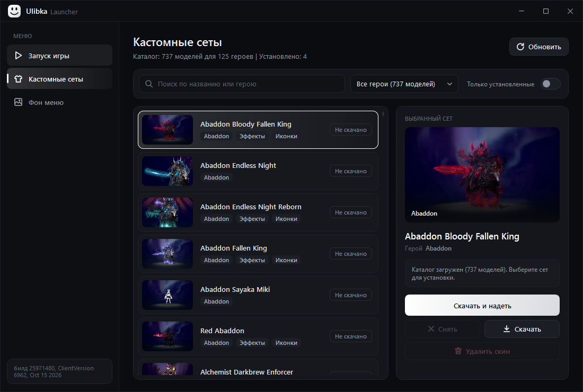Select the Abaddon Sayaka Miki thumbnail
This screenshot has width=583, height=392.
tap(167, 295)
